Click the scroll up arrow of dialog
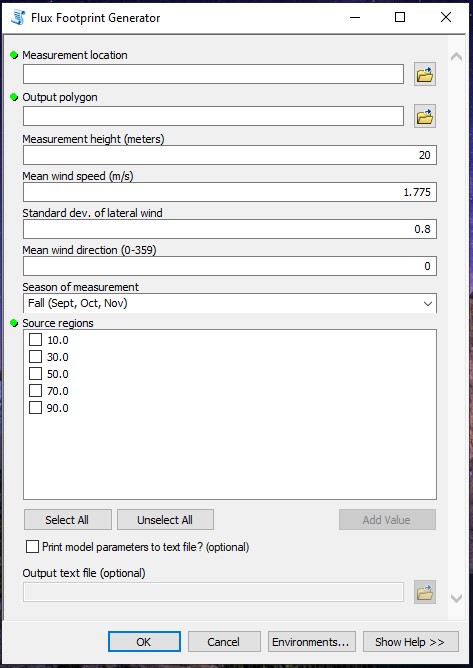Image resolution: width=473 pixels, height=668 pixels. (456, 57)
